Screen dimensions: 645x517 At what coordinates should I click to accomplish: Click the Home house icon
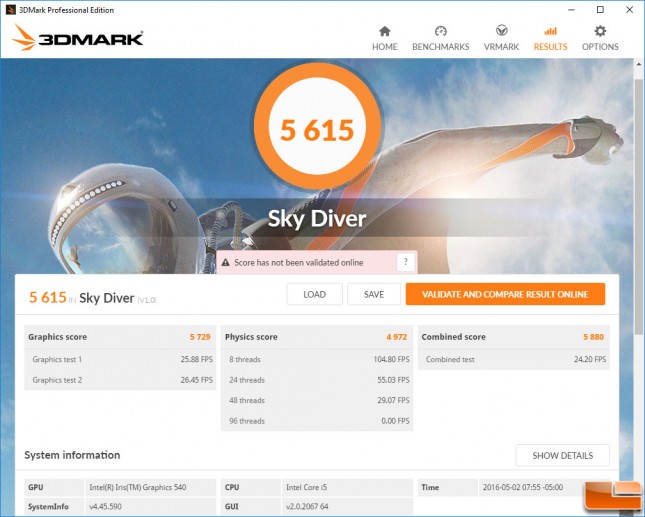click(x=385, y=31)
